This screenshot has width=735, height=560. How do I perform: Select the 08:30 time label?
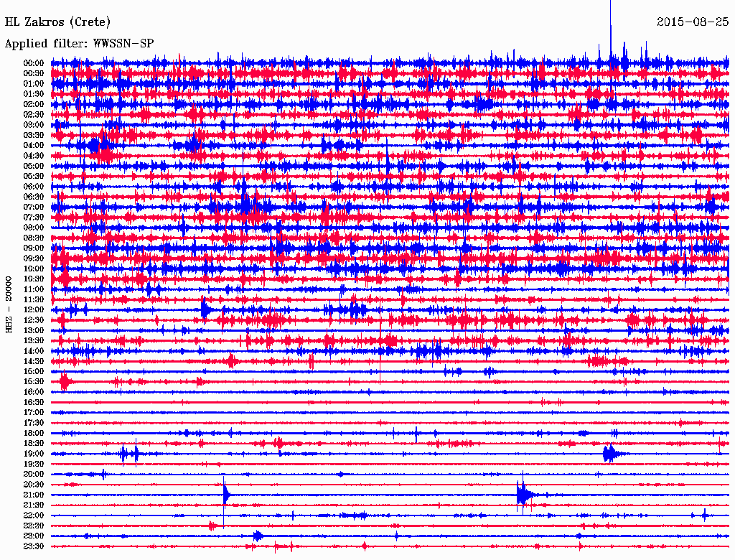(34, 238)
